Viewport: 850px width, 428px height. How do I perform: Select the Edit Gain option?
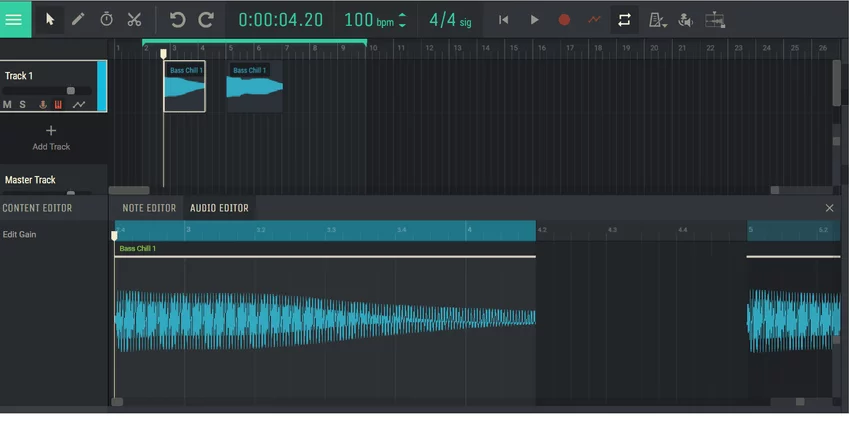tap(20, 235)
